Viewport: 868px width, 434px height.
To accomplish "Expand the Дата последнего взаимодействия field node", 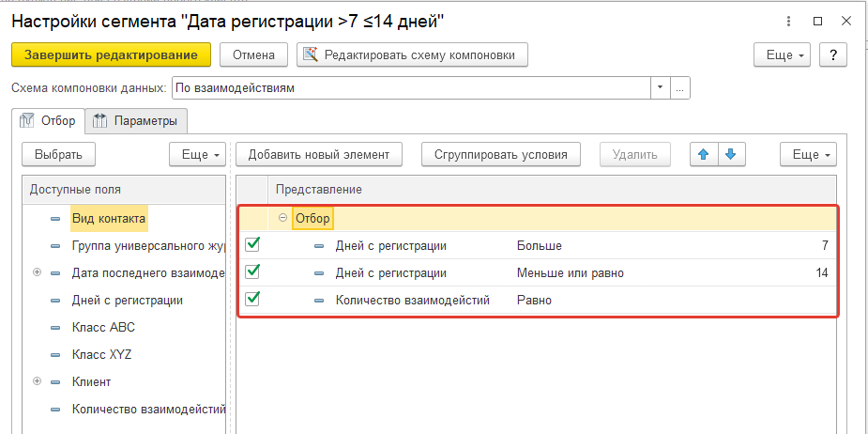I will pyautogui.click(x=38, y=273).
